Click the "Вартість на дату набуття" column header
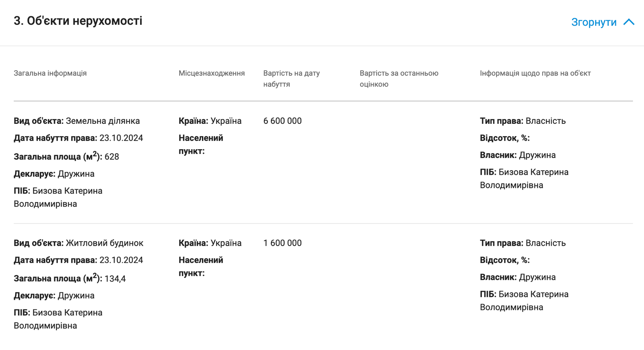The image size is (644, 350). tap(291, 79)
